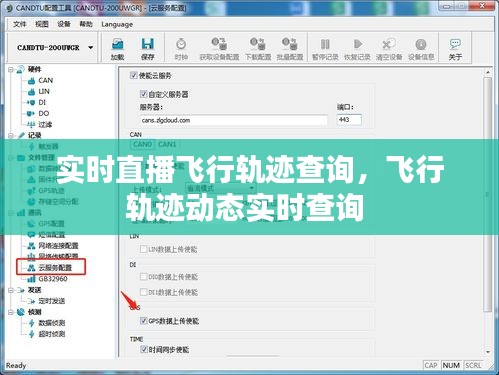Open the 时钟 clock toolbar tool
Viewport: 499px width, 375px height.
pos(181,49)
